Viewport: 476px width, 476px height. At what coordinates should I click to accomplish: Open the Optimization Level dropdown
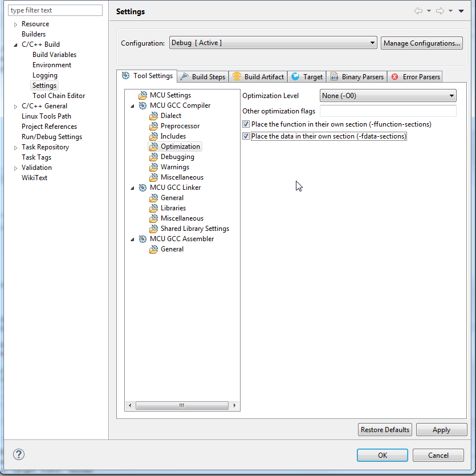tap(388, 96)
